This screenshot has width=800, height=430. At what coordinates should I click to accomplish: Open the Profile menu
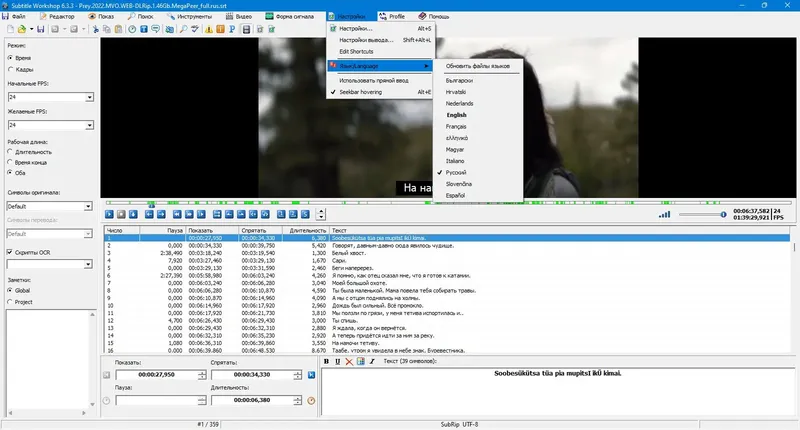click(392, 16)
